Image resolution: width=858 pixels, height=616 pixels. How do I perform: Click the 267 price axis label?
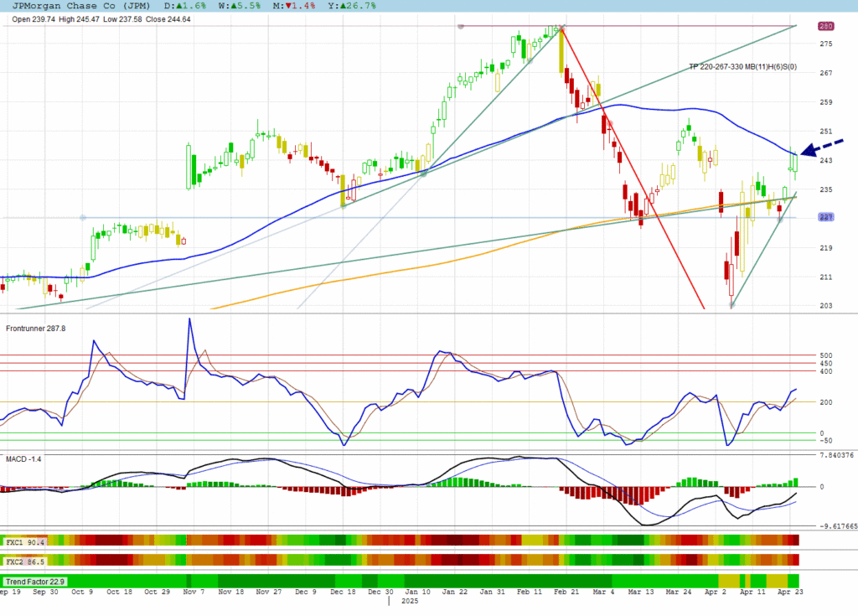pyautogui.click(x=825, y=73)
